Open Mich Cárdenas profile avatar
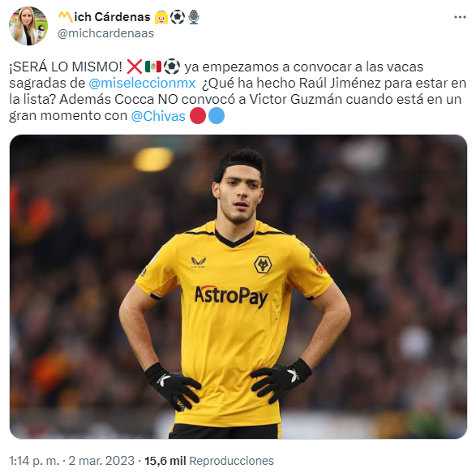The image size is (476, 473). click(28, 26)
